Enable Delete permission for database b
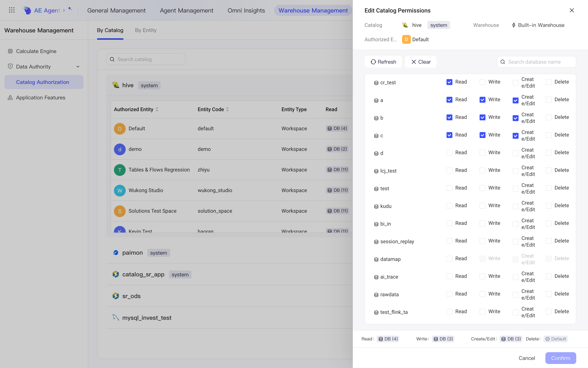Screen dimensions: 588x368 click(x=548, y=117)
